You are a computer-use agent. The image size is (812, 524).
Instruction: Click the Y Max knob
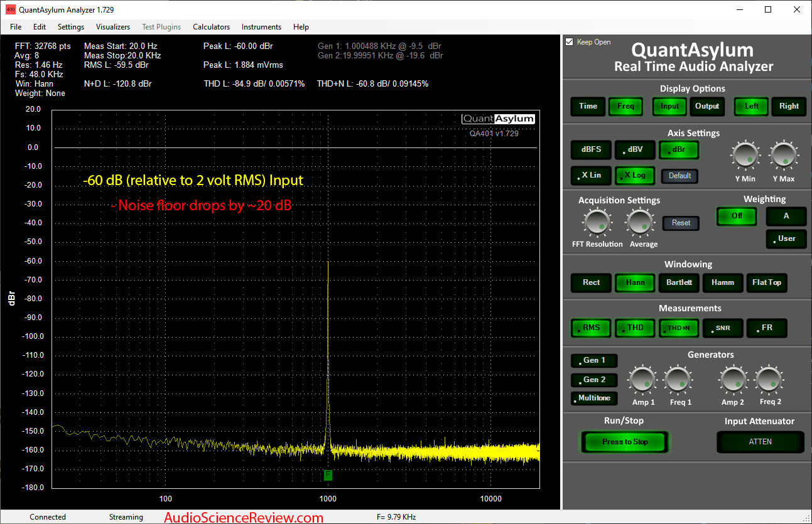tap(783, 155)
